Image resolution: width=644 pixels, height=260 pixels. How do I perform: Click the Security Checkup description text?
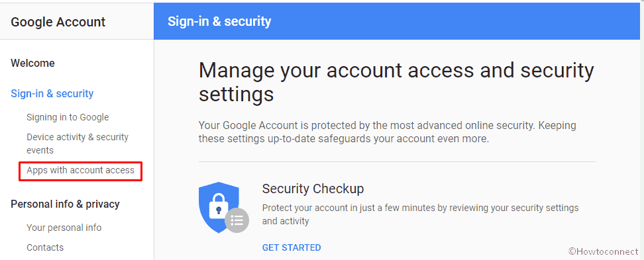(420, 214)
